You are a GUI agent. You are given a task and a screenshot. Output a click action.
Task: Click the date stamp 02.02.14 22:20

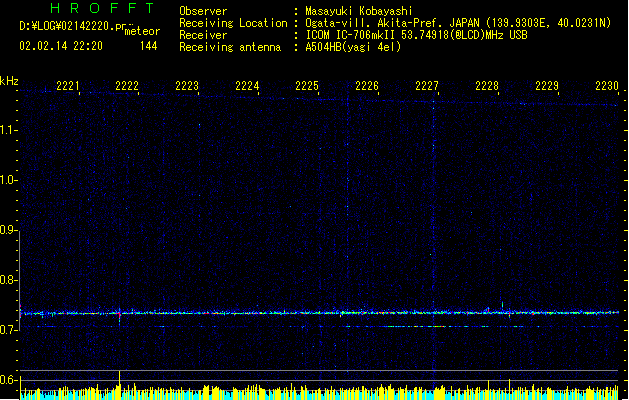click(x=61, y=46)
